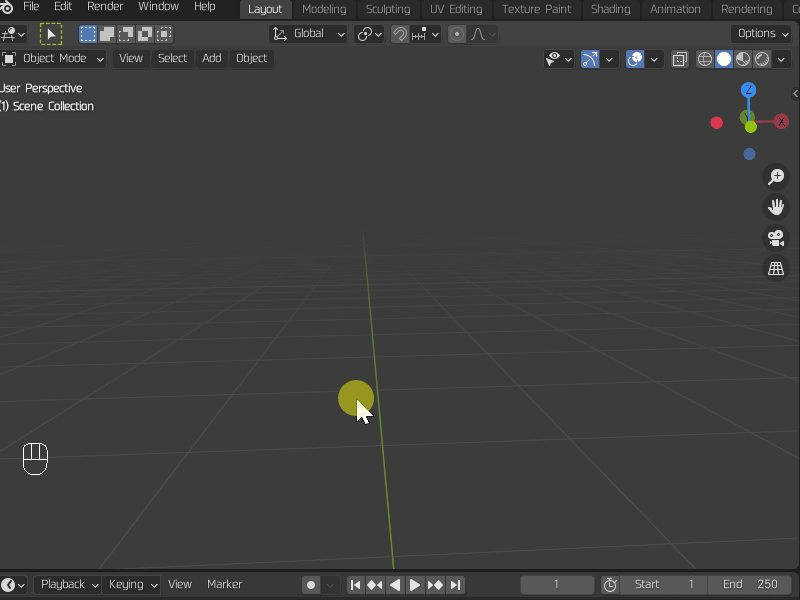800x600 pixels.
Task: Switch to the Rendering workspace tab
Action: click(x=746, y=9)
